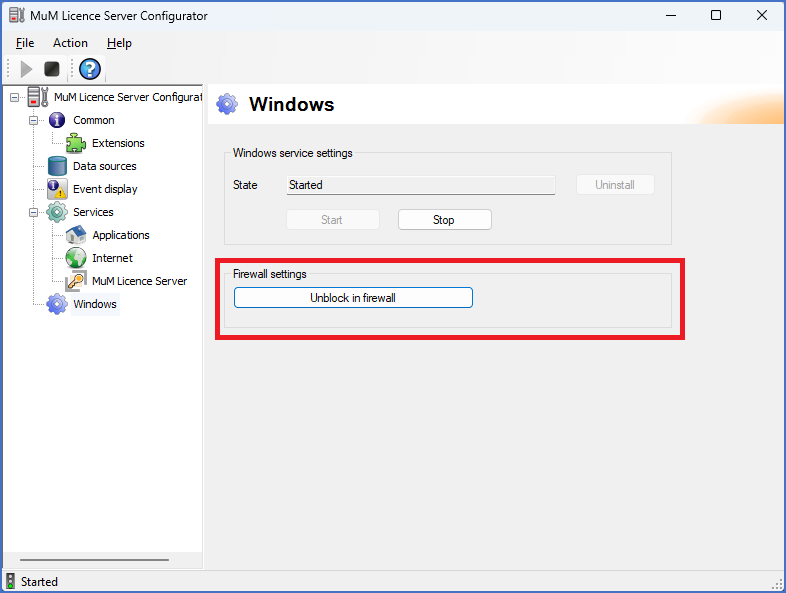Click the Windows page heading text

pyautogui.click(x=291, y=104)
